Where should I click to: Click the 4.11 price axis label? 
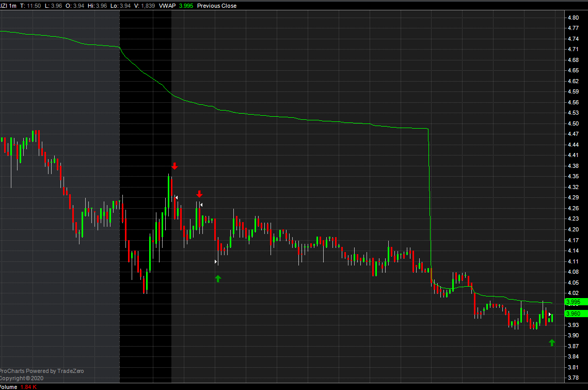click(573, 261)
